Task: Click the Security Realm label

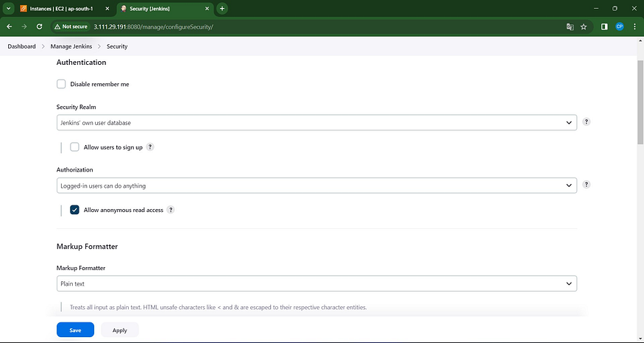Action: pos(76,107)
